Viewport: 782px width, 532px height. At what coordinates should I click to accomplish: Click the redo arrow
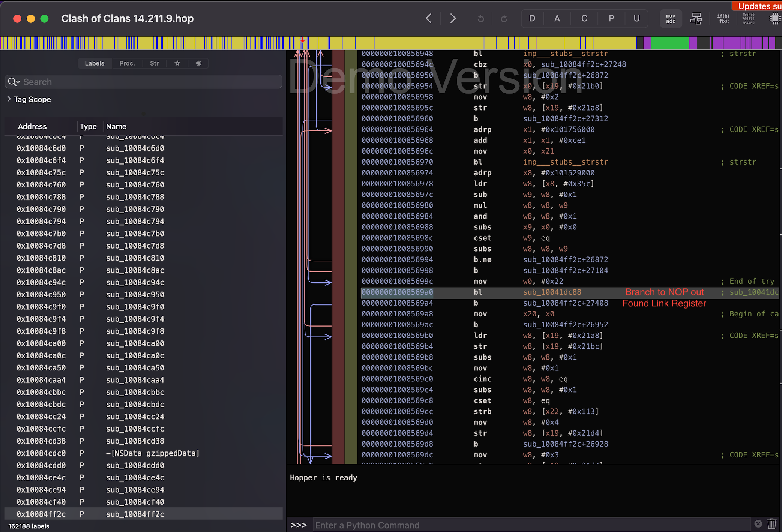504,18
